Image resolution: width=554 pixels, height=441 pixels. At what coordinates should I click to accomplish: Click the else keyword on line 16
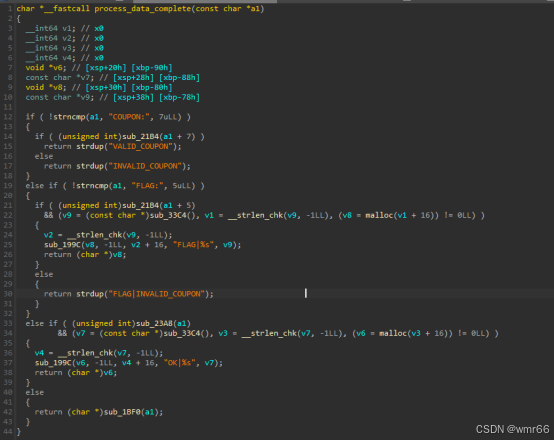pyautogui.click(x=44, y=156)
